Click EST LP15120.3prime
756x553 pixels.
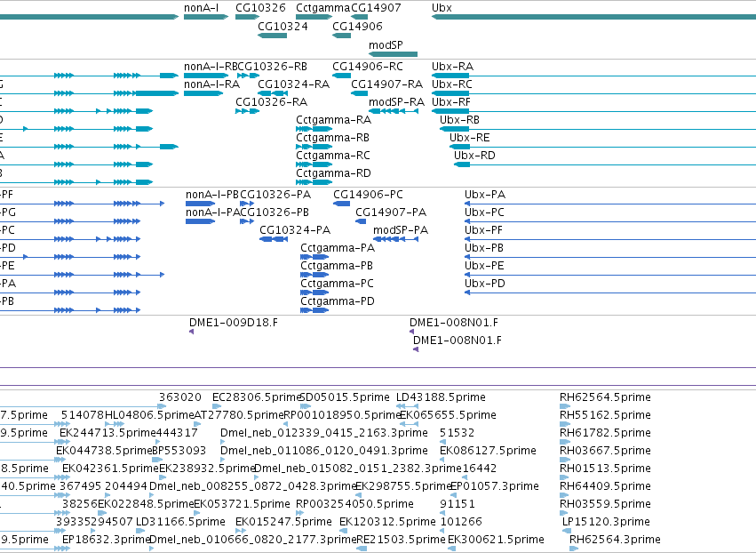click(606, 523)
